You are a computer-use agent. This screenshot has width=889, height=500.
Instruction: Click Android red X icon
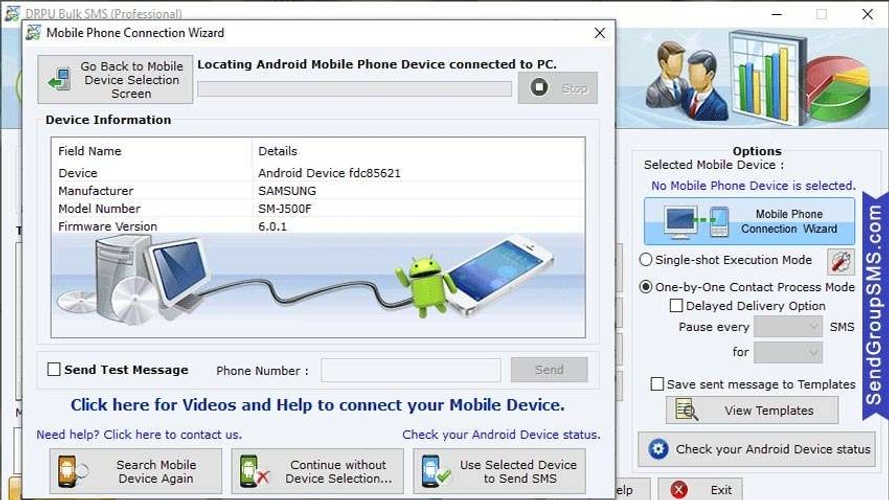click(x=253, y=472)
